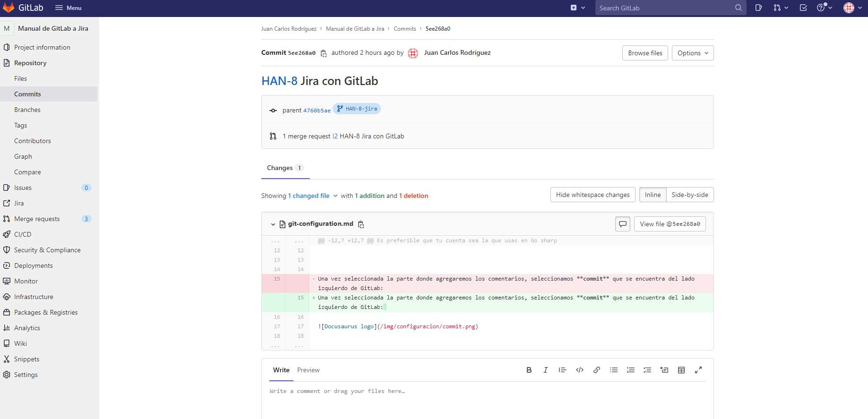This screenshot has width=868, height=419.
Task: Open the HAN-8 Jira issue link in title
Action: [x=279, y=81]
